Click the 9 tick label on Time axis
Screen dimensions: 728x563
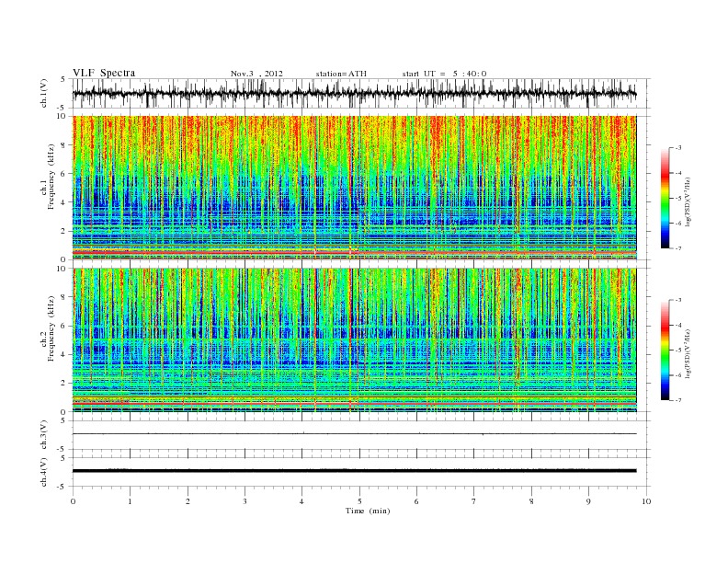588,501
